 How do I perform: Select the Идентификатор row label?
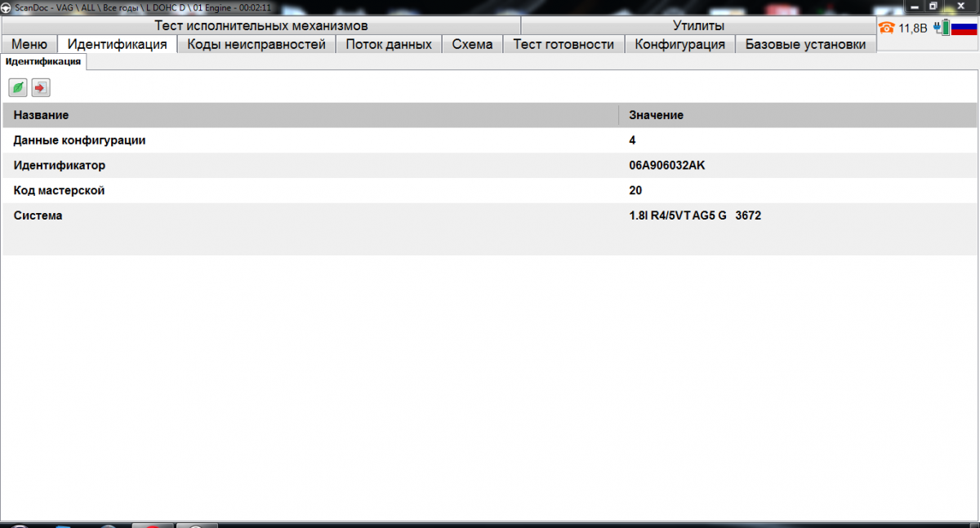60,166
